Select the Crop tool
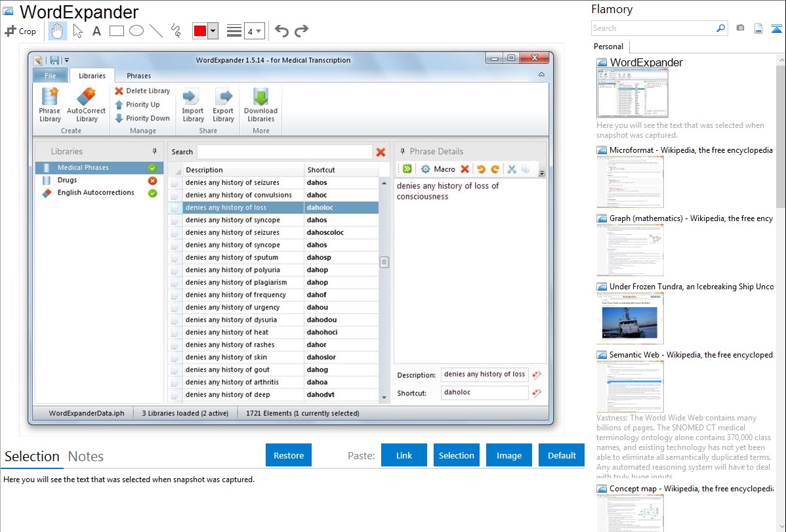 click(x=20, y=31)
